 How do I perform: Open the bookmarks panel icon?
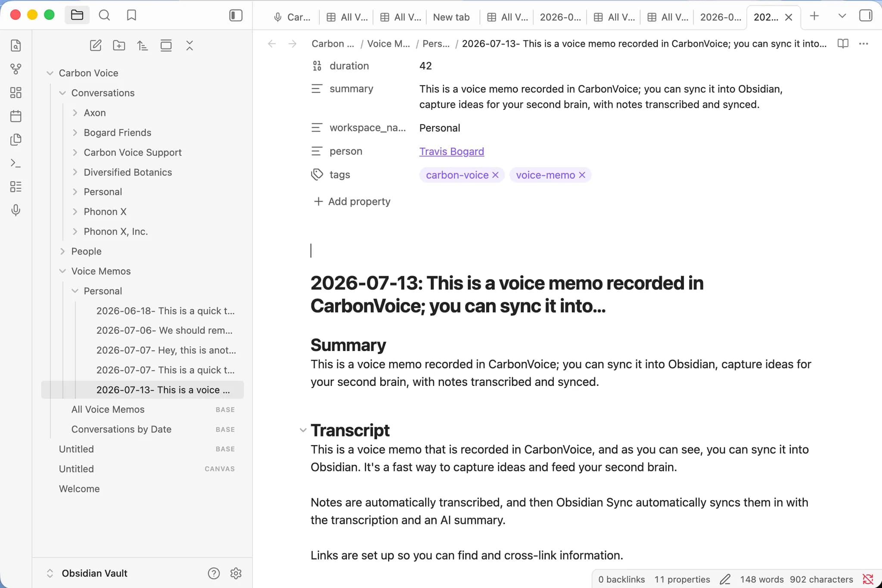pyautogui.click(x=131, y=16)
